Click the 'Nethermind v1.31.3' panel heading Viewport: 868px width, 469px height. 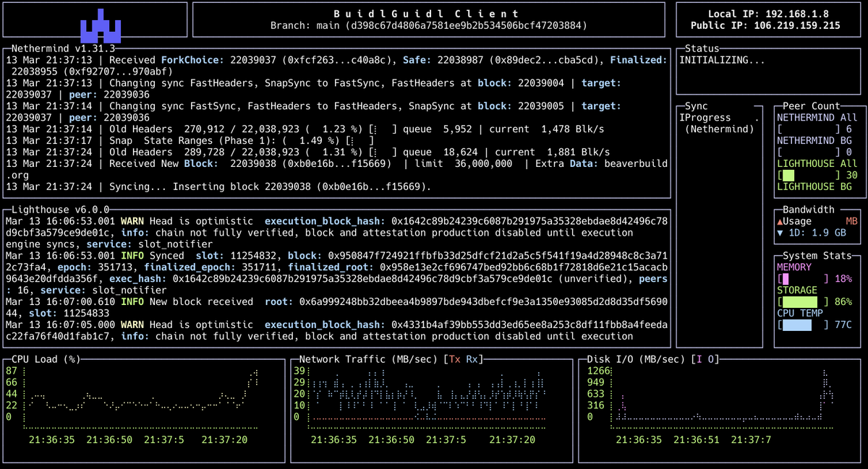pyautogui.click(x=64, y=48)
